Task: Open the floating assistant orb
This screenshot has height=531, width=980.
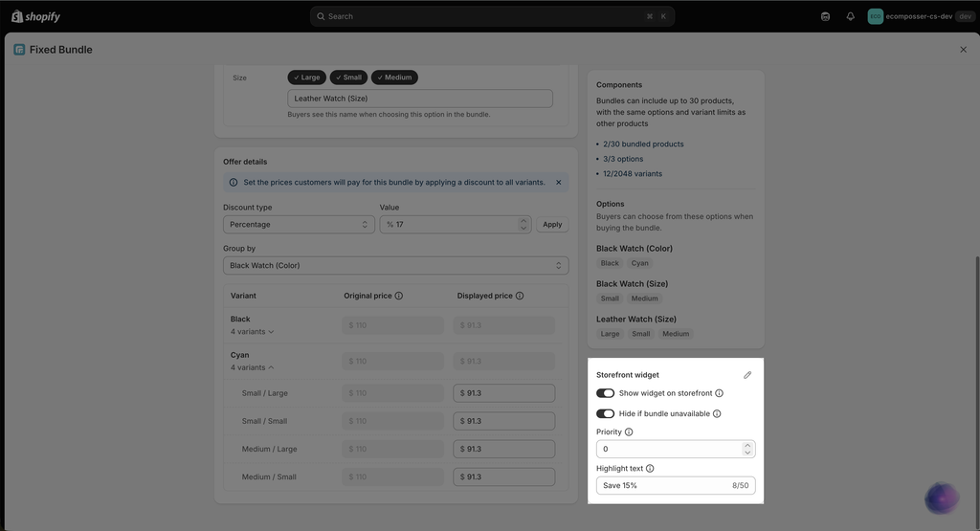Action: click(x=942, y=498)
